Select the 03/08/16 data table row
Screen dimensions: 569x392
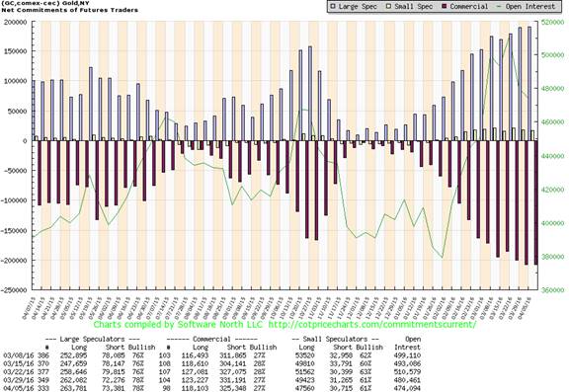pos(212,355)
